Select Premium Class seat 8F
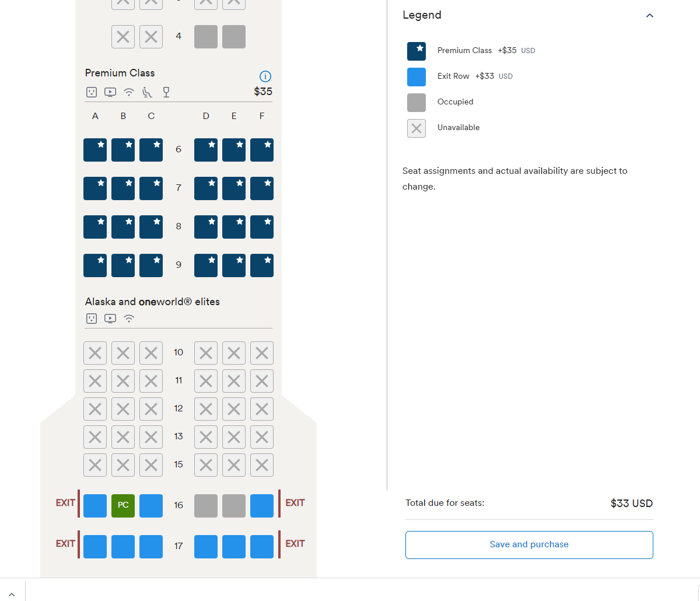This screenshot has height=601, width=700. pos(262,227)
